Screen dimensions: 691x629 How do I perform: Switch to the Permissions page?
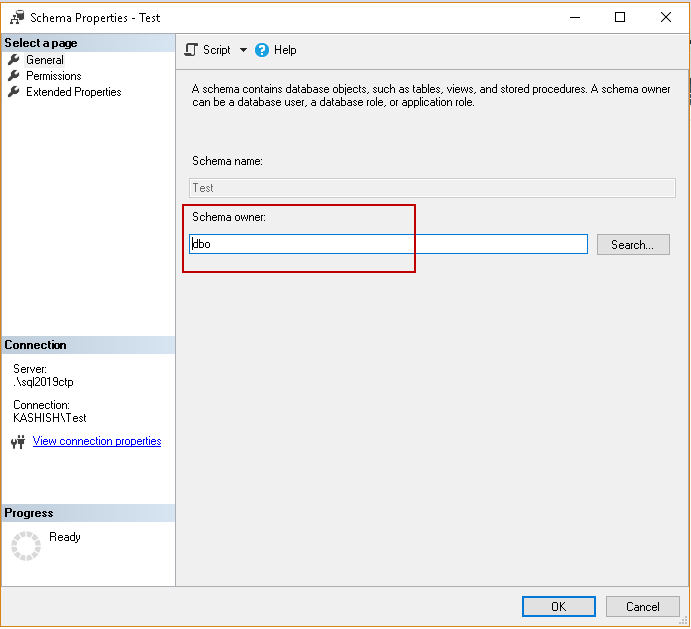click(54, 76)
